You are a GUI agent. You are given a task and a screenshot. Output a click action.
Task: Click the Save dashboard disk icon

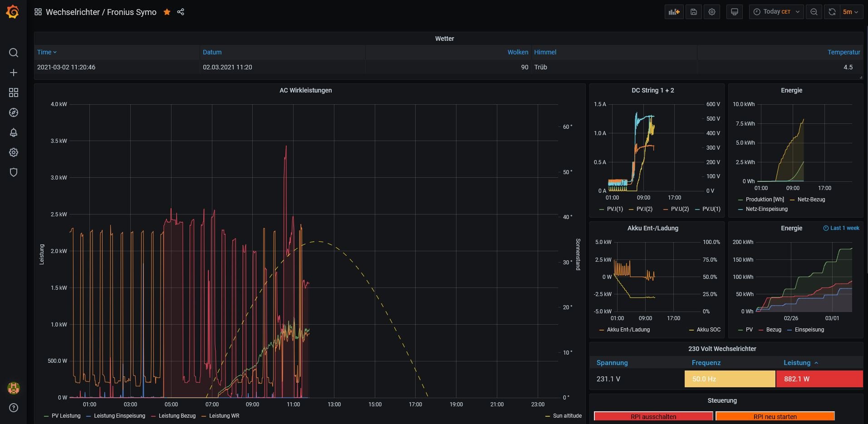[693, 12]
